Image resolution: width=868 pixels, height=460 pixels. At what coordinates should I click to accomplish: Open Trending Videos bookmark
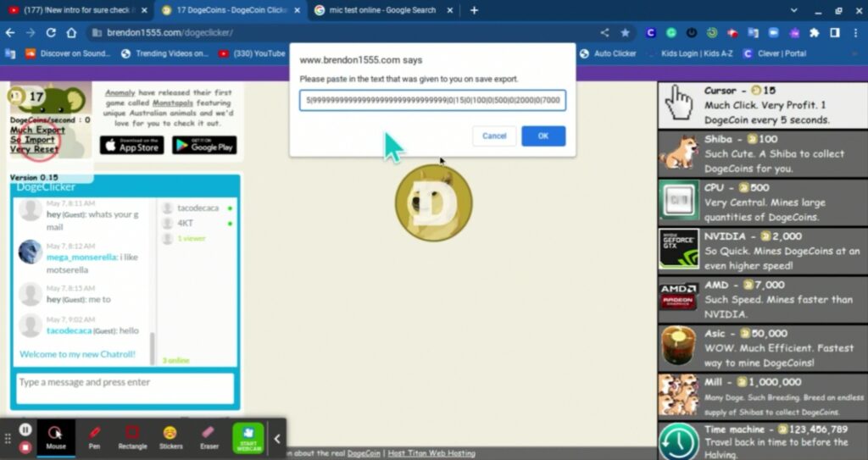pyautogui.click(x=164, y=53)
